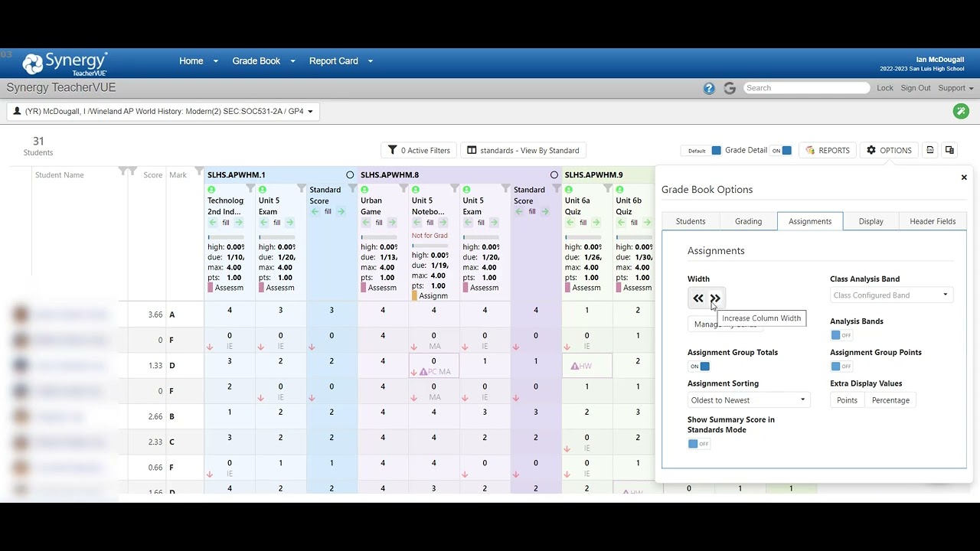Toggle the Grade Detail ON switch
The image size is (980, 551).
point(781,151)
